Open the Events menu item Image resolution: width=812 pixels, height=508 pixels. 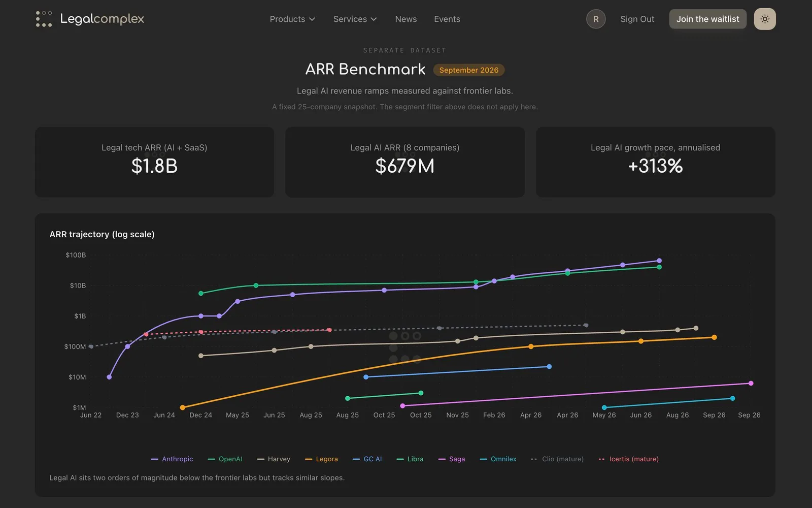447,19
